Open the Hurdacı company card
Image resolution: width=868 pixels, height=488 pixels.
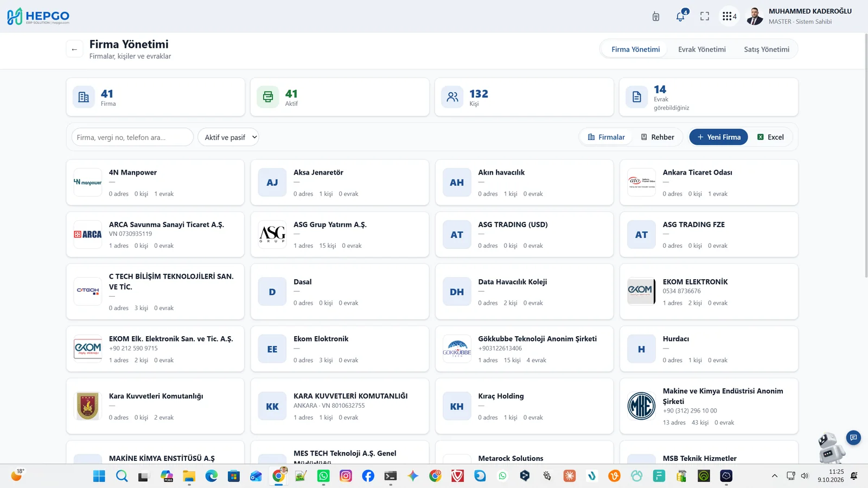coord(709,349)
